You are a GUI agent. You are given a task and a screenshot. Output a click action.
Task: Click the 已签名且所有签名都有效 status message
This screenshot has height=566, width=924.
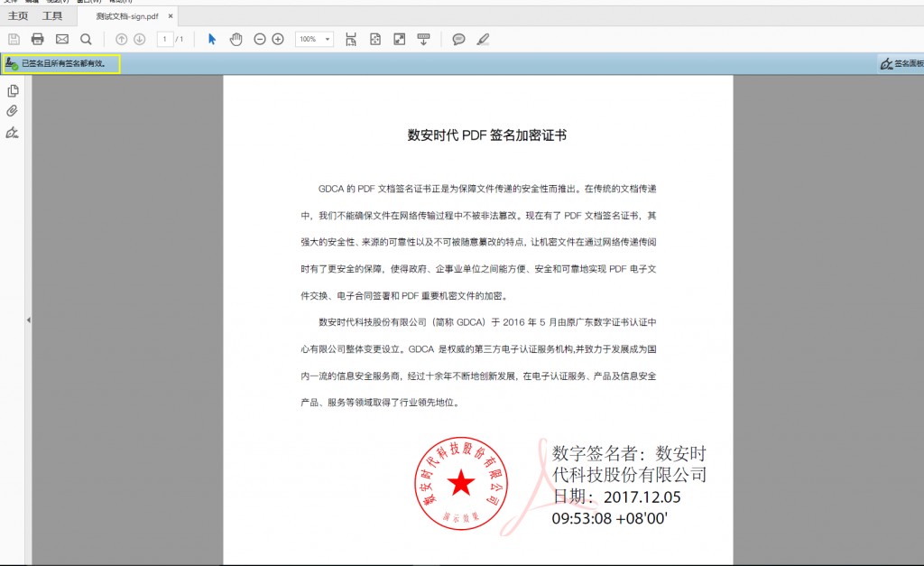(x=64, y=64)
